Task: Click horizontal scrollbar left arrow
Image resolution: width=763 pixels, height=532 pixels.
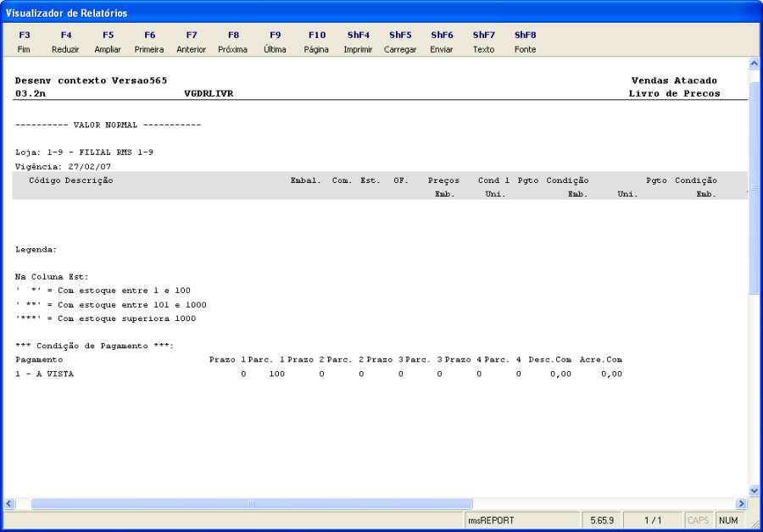Action: click(x=8, y=504)
